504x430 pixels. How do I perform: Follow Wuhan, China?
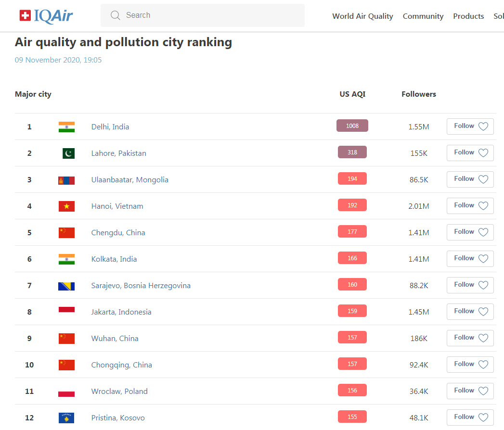470,338
